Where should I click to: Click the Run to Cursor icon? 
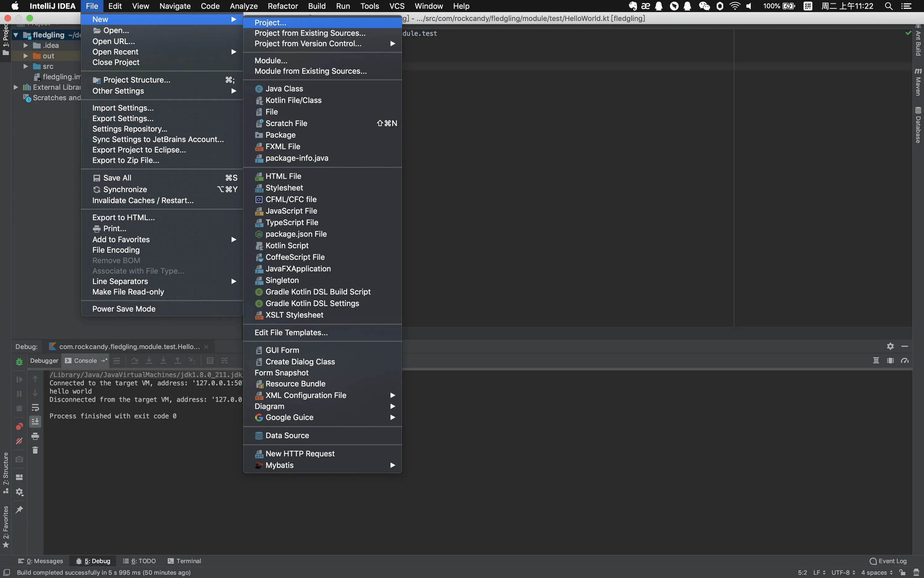[x=192, y=360]
